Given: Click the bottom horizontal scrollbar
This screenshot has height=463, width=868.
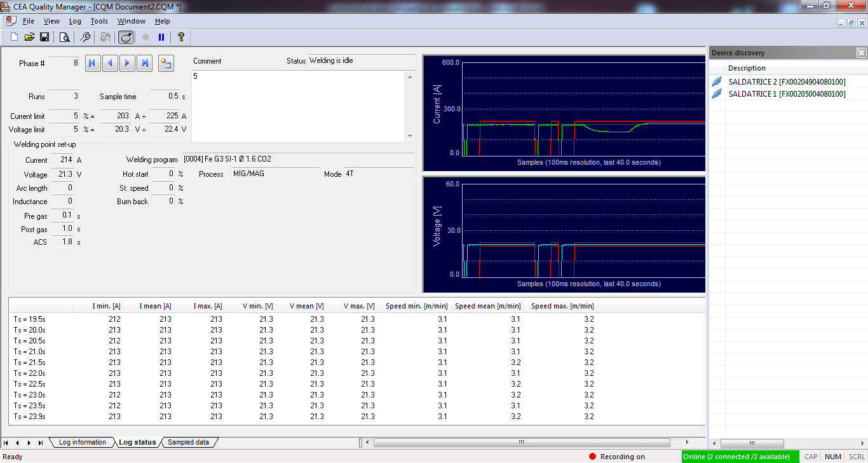Looking at the screenshot, I should click(x=521, y=442).
